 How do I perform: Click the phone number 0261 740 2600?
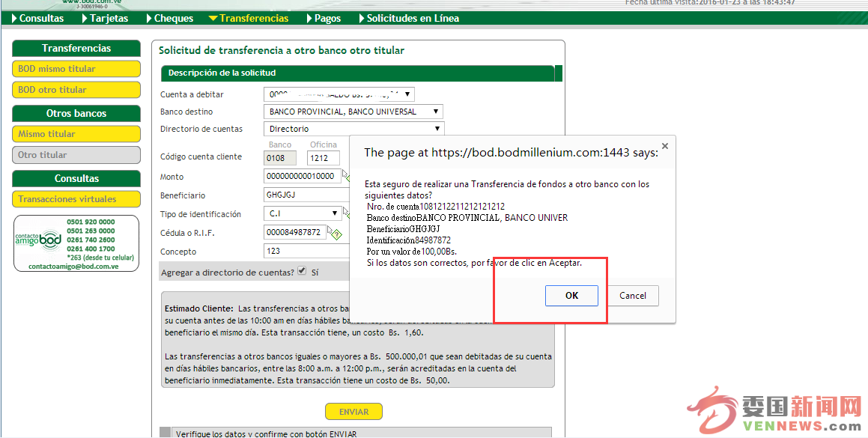pyautogui.click(x=91, y=240)
